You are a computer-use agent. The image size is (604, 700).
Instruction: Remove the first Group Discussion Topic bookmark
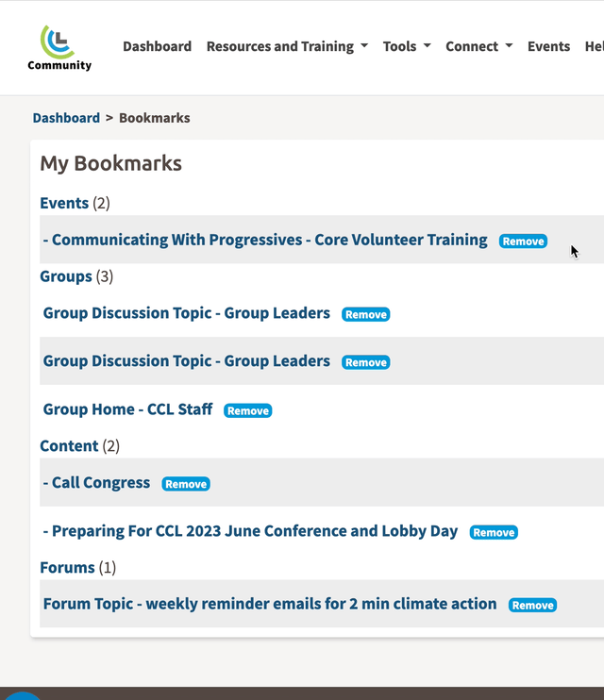366,314
